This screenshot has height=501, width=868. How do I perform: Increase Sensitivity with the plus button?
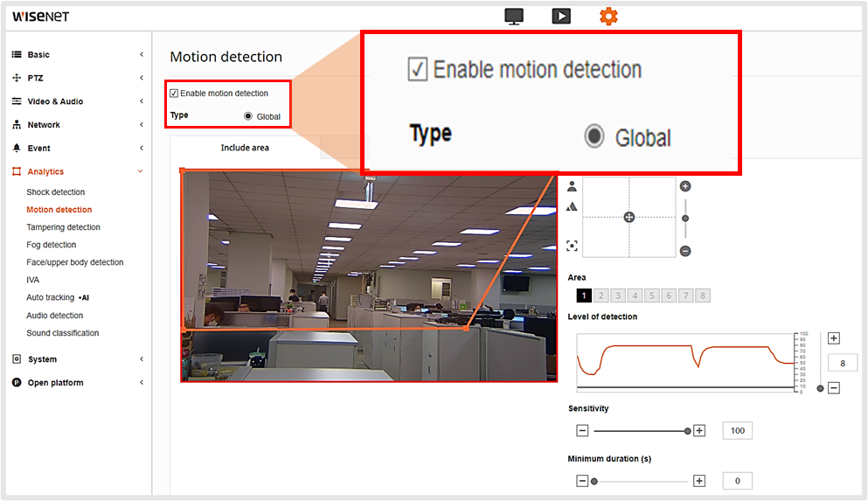699,431
